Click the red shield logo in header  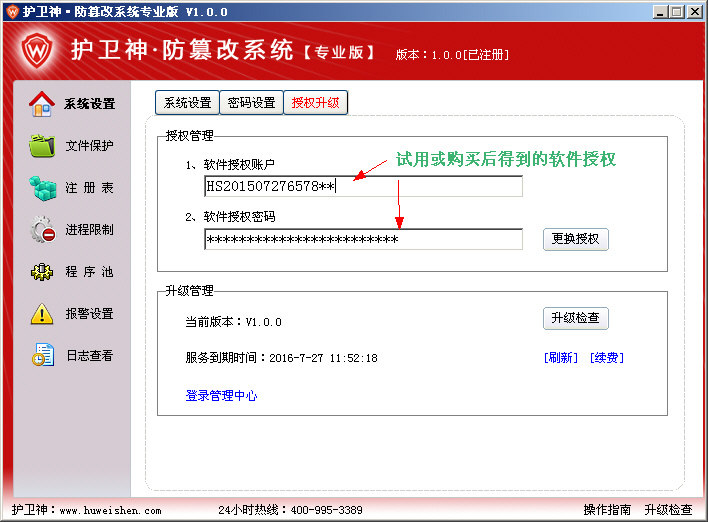pyautogui.click(x=36, y=52)
